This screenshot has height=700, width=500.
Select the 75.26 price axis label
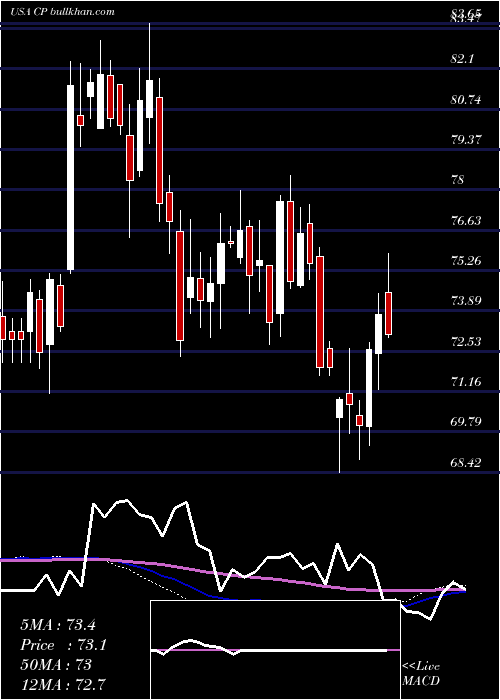pyautogui.click(x=466, y=260)
